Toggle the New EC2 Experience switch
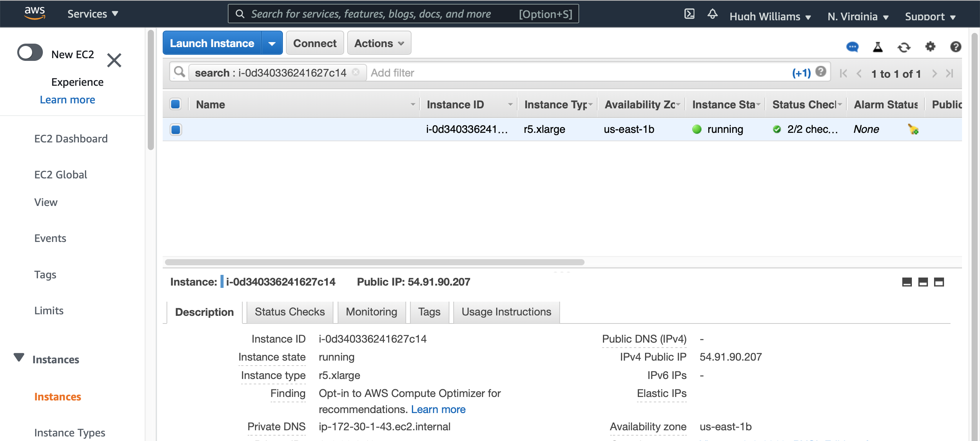 click(30, 52)
